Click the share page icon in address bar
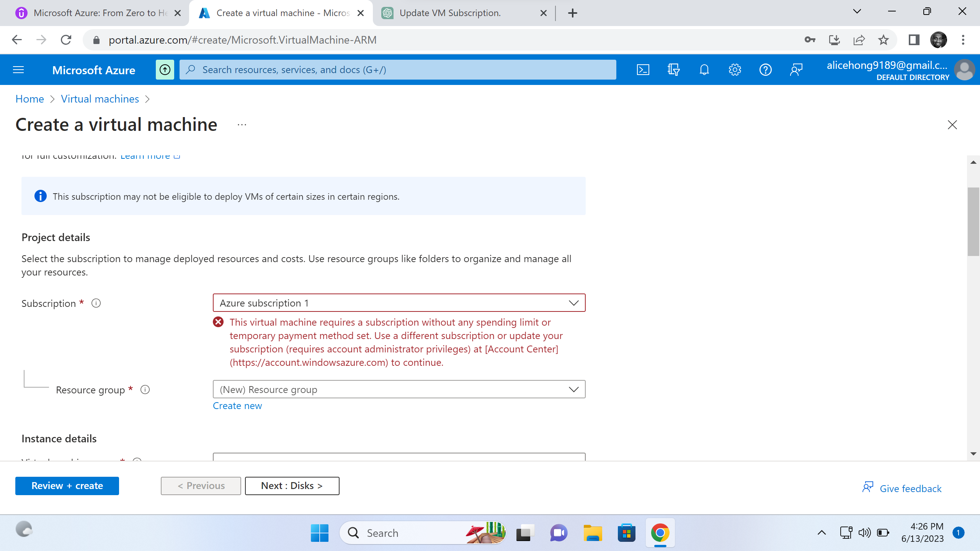The image size is (980, 551). click(x=859, y=40)
